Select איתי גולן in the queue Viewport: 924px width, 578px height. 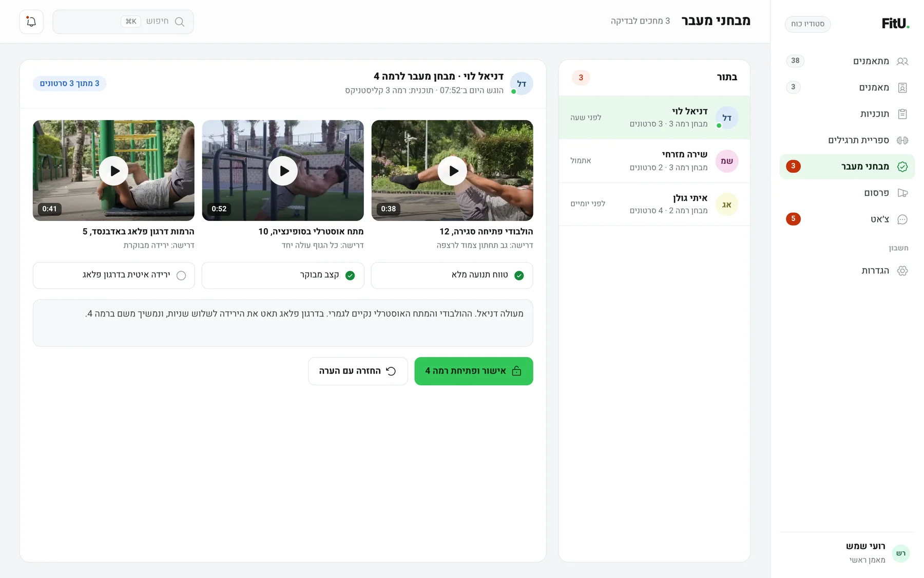coord(654,204)
